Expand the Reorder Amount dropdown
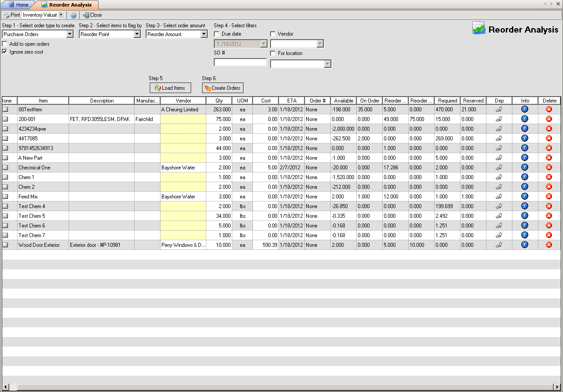 tap(204, 34)
